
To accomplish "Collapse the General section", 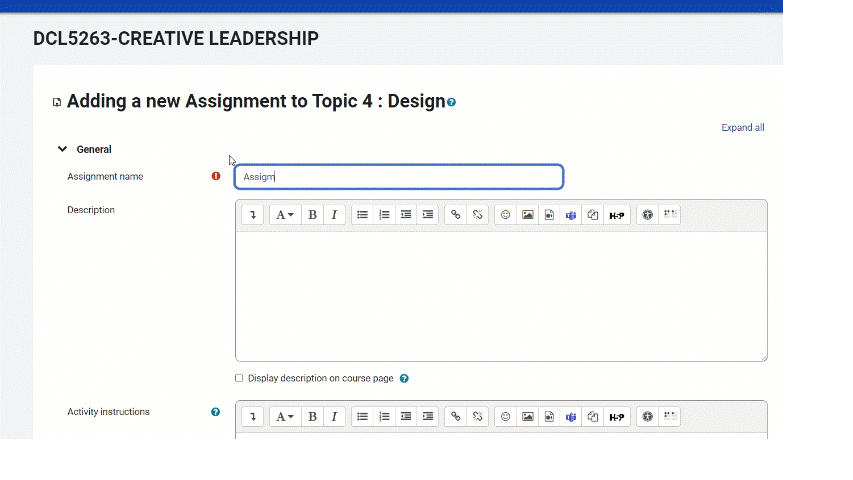I will (63, 150).
